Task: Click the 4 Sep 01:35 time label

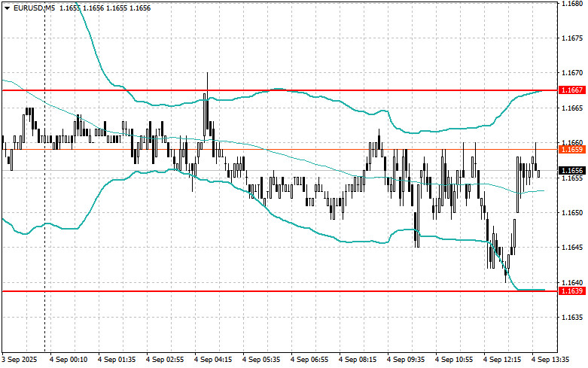Action: pos(117,360)
